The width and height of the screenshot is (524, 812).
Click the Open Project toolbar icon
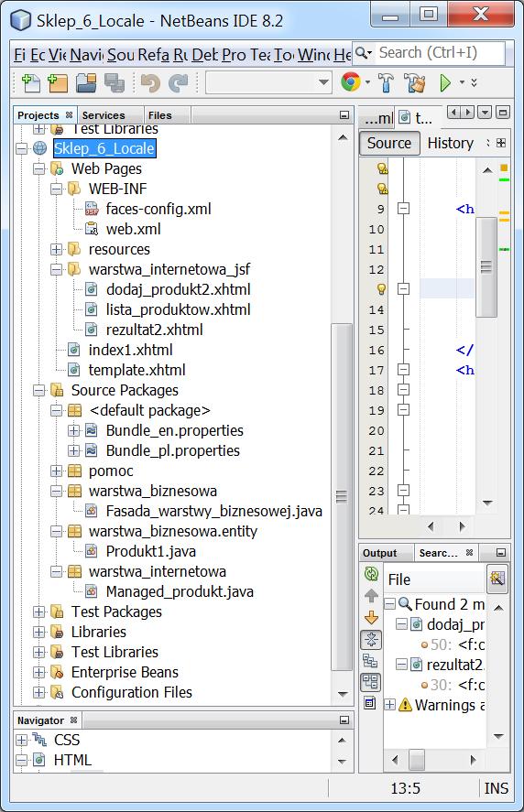click(85, 83)
